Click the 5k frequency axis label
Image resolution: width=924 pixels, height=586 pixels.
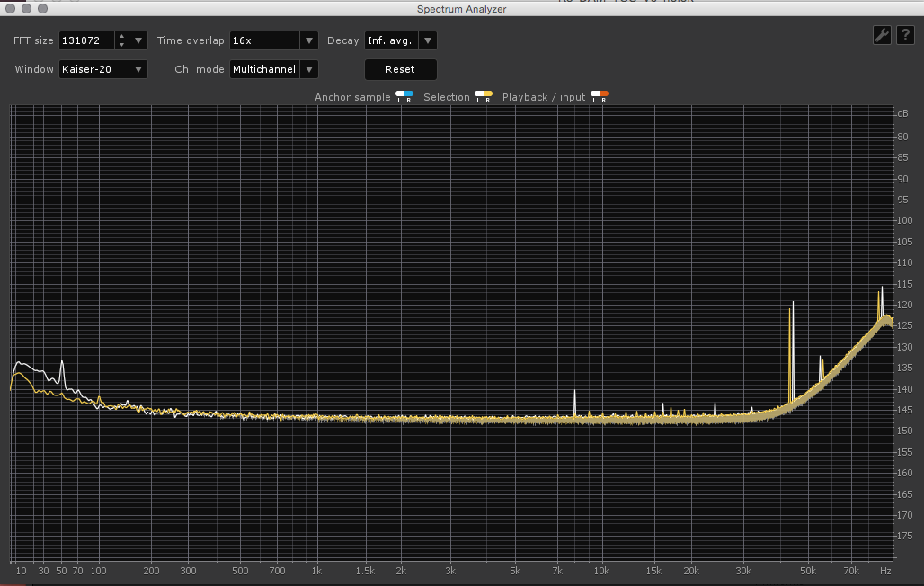(515, 571)
